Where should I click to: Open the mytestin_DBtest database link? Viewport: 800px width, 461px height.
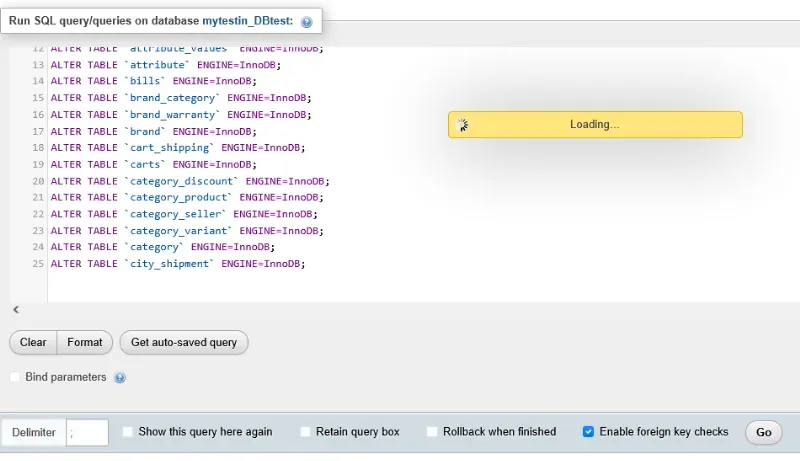(x=248, y=21)
